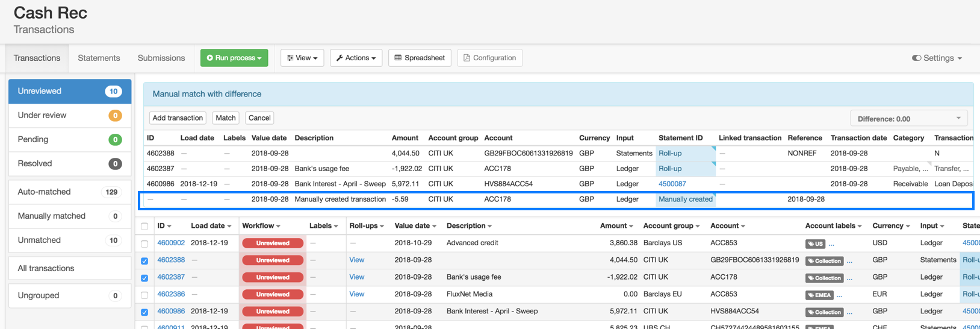Show Manually matched transactions

(70, 216)
